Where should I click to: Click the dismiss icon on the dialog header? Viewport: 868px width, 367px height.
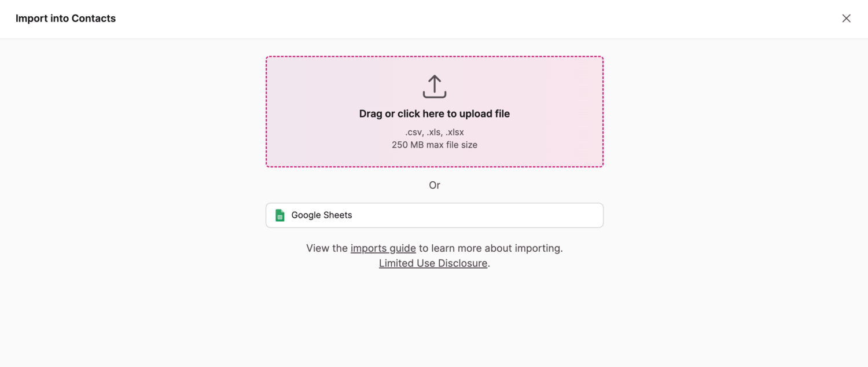pyautogui.click(x=846, y=18)
